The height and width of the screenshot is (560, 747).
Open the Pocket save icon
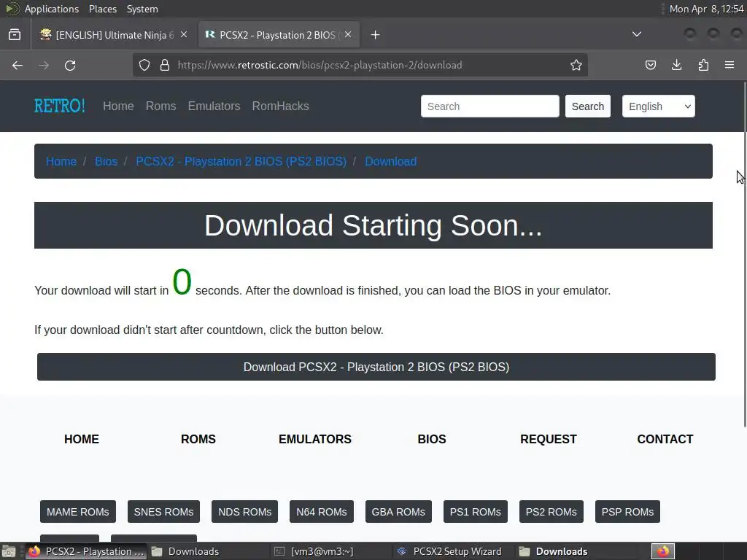click(x=650, y=65)
